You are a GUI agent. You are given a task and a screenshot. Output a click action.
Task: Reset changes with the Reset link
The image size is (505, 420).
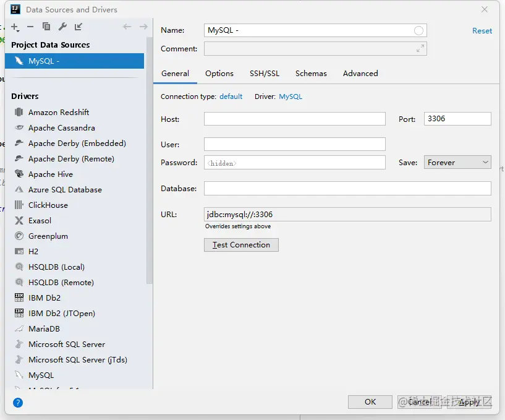click(x=482, y=31)
